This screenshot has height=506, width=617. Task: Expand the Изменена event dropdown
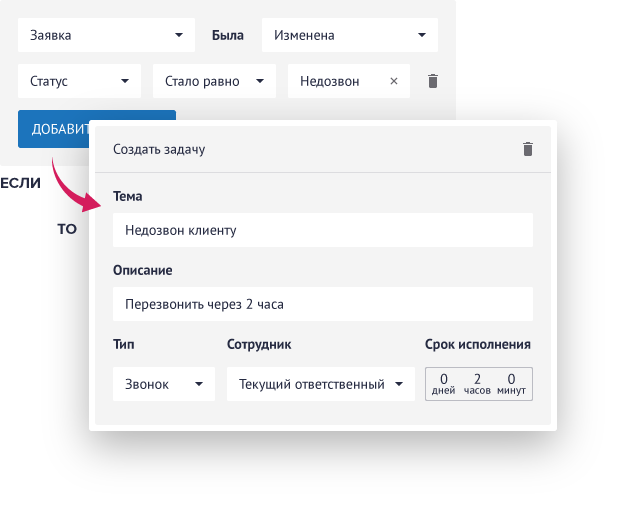349,35
